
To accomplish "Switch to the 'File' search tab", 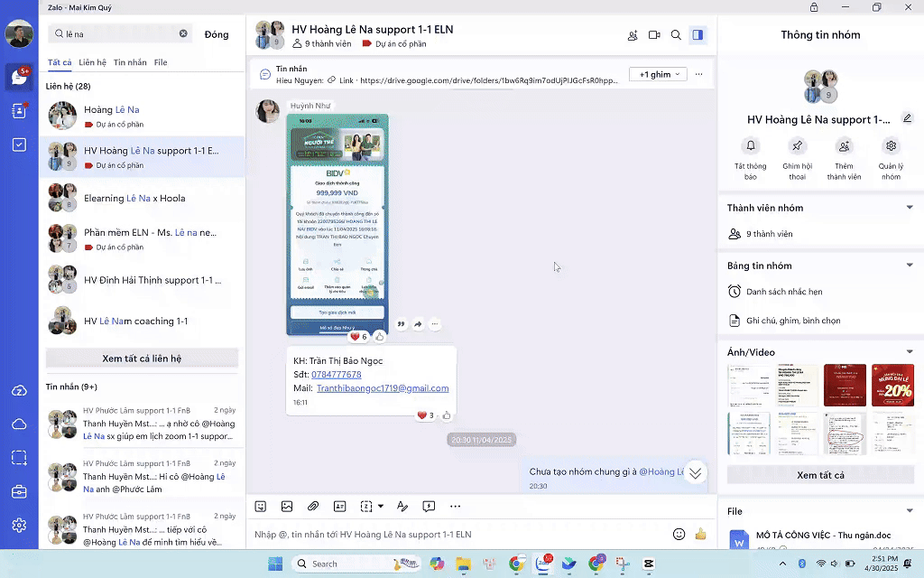I will 161,62.
